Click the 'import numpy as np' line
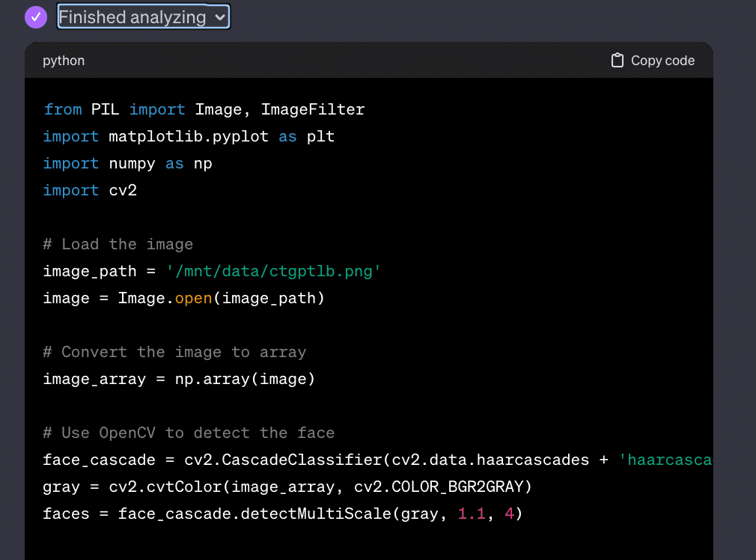The height and width of the screenshot is (560, 756). point(127,163)
